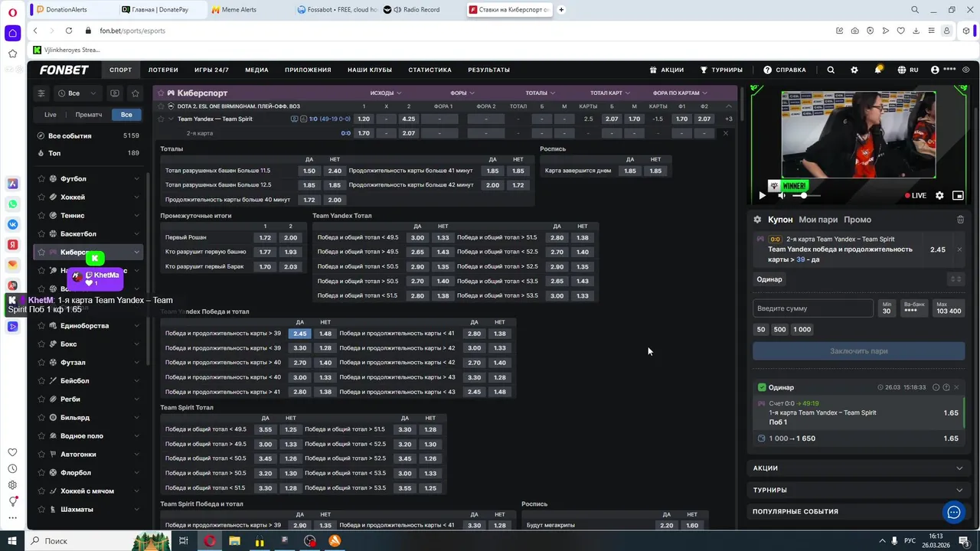Open site search magnifier in Fonbet header
Viewport: 980px width, 551px height.
(831, 70)
